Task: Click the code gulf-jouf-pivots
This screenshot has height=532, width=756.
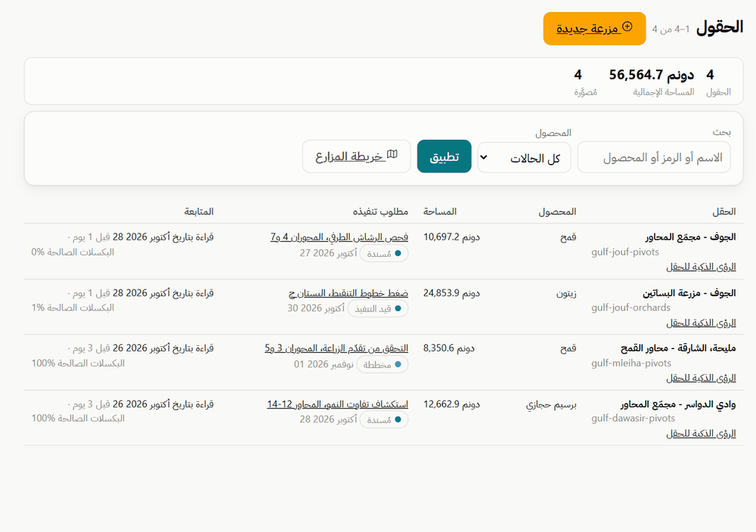Action: (x=625, y=252)
